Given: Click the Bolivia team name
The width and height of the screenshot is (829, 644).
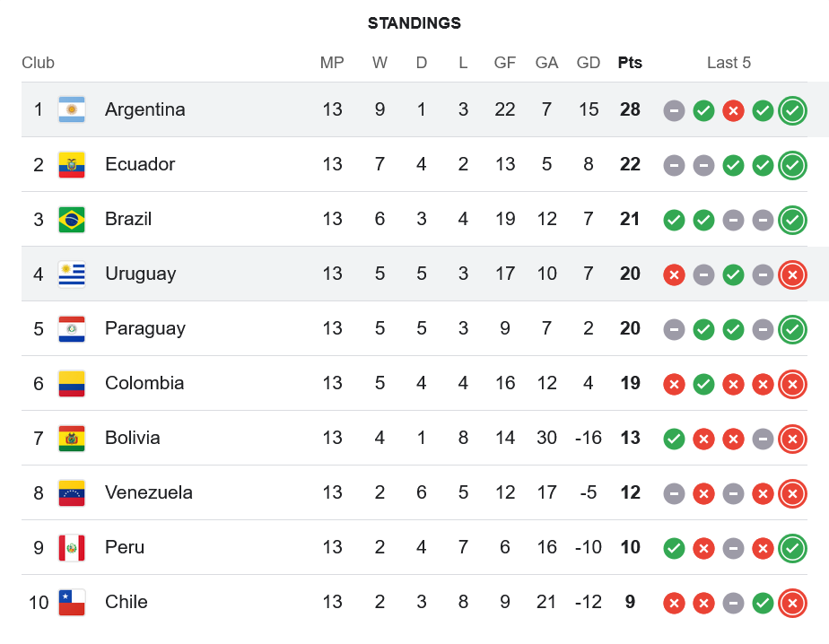Looking at the screenshot, I should pos(132,438).
